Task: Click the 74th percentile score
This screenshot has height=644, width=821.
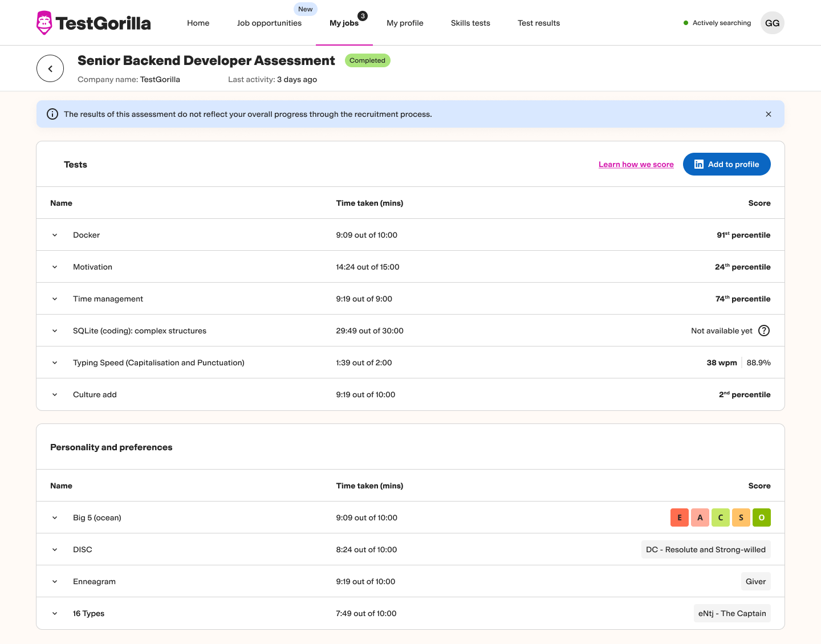Action: click(x=743, y=299)
